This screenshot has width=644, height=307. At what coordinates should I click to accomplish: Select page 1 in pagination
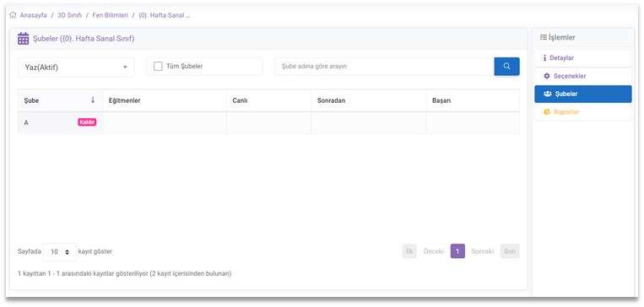(457, 251)
